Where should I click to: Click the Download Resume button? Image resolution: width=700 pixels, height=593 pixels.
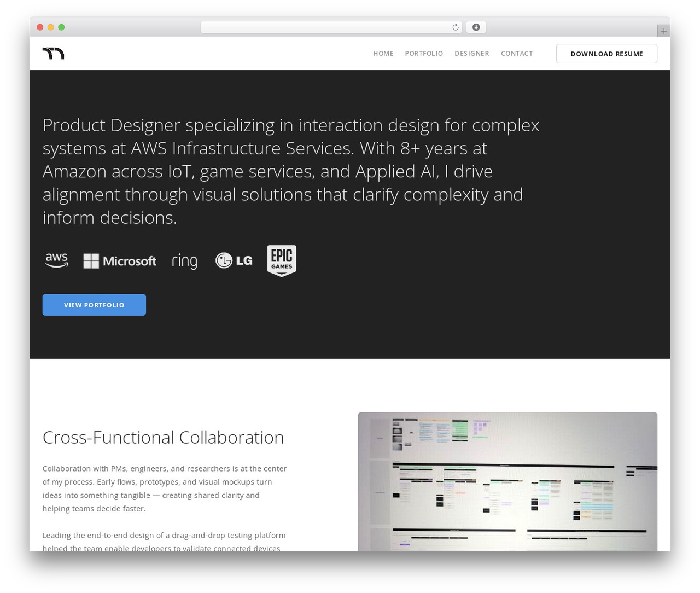(x=606, y=54)
